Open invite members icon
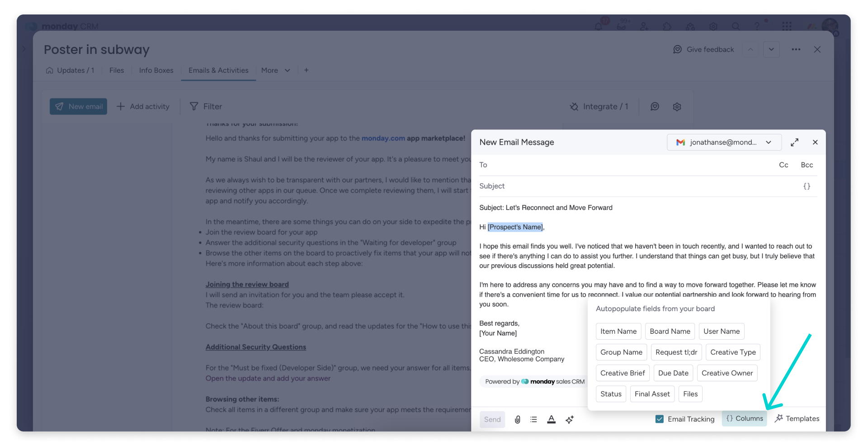The image size is (868, 446). coord(644,26)
